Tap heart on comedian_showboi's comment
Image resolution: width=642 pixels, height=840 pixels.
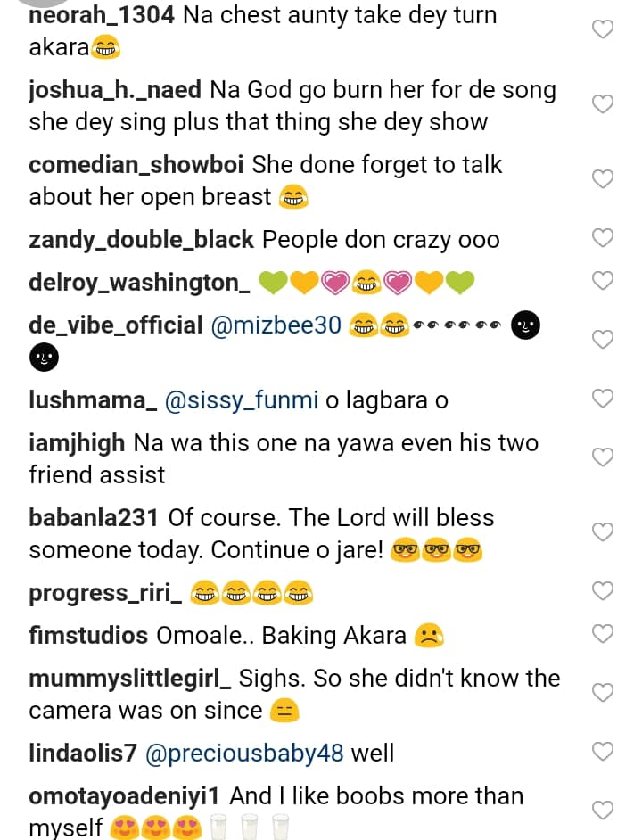604,179
